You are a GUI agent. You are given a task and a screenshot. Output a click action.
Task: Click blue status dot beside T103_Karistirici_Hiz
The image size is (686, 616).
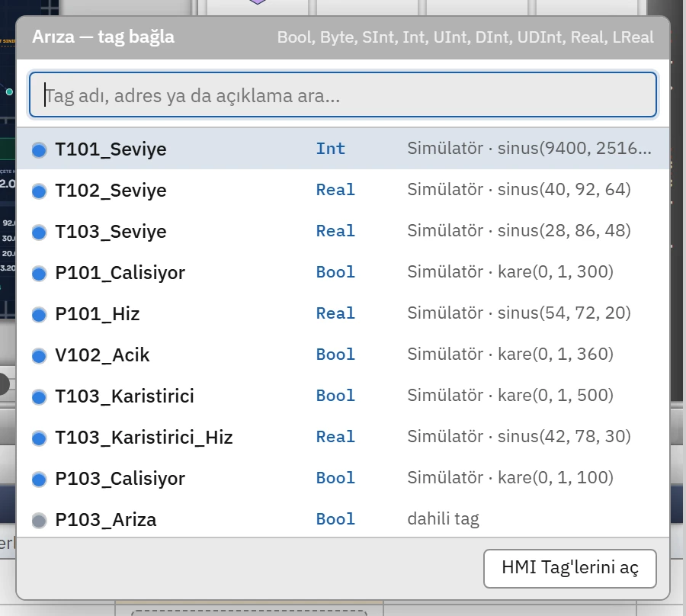(x=39, y=438)
